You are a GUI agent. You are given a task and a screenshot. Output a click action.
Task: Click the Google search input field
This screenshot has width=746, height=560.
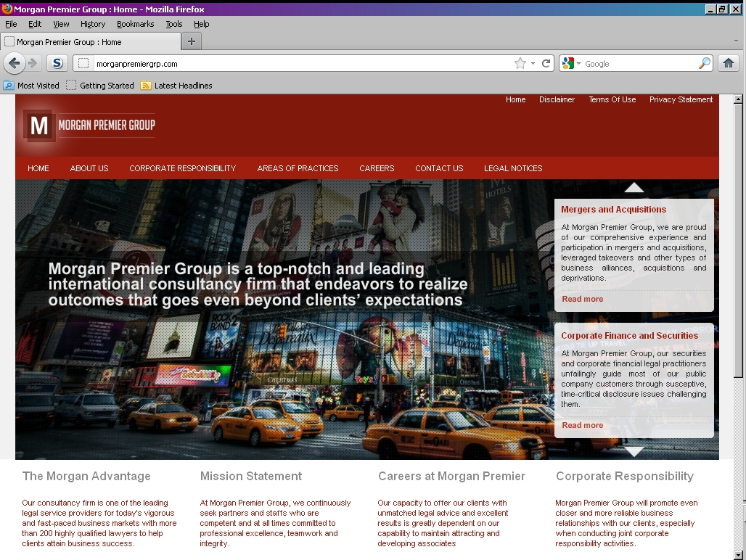coord(639,64)
